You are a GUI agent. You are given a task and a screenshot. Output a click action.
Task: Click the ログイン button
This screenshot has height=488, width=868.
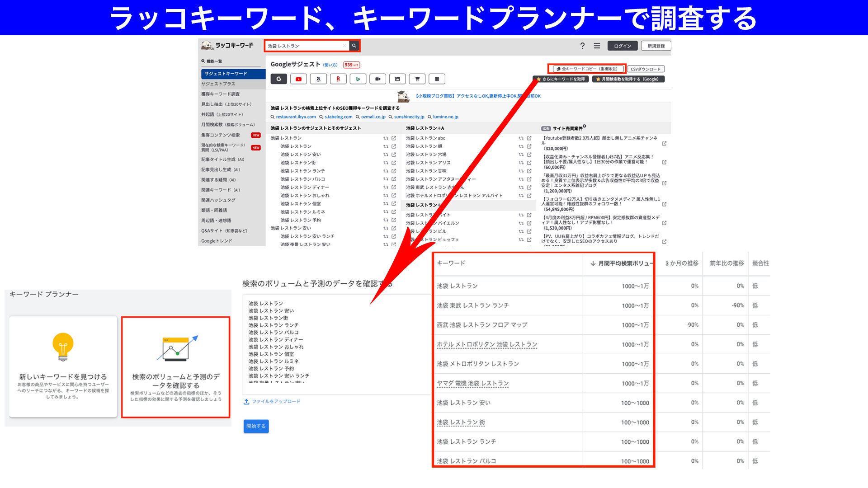click(x=622, y=46)
